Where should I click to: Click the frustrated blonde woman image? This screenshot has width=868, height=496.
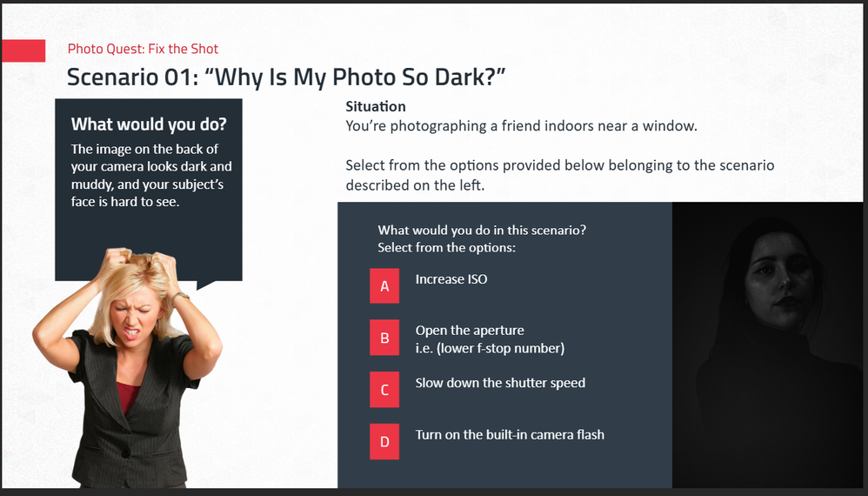coord(126,367)
